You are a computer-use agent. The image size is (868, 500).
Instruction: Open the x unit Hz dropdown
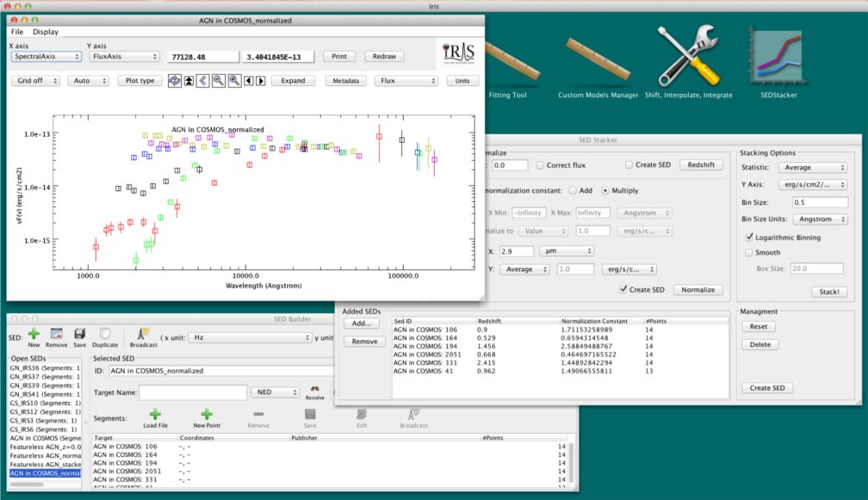[x=251, y=337]
